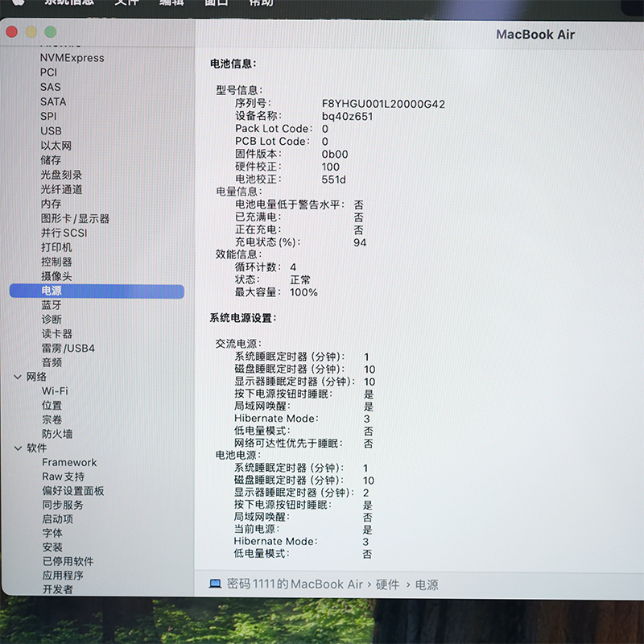This screenshot has height=644, width=644.
Task: Click the highlighted 电源 sidebar row
Action: click(x=97, y=291)
